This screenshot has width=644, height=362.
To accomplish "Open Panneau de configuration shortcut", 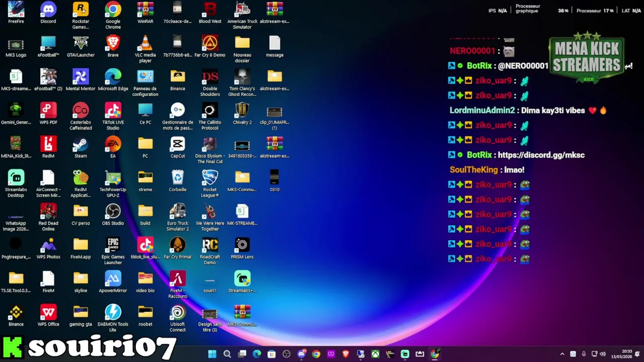I will [x=145, y=83].
